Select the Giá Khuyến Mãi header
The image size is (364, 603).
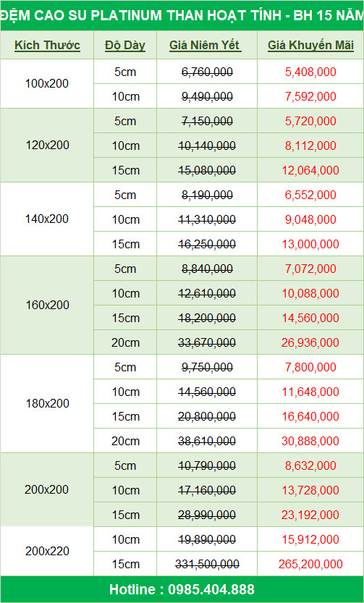point(310,46)
